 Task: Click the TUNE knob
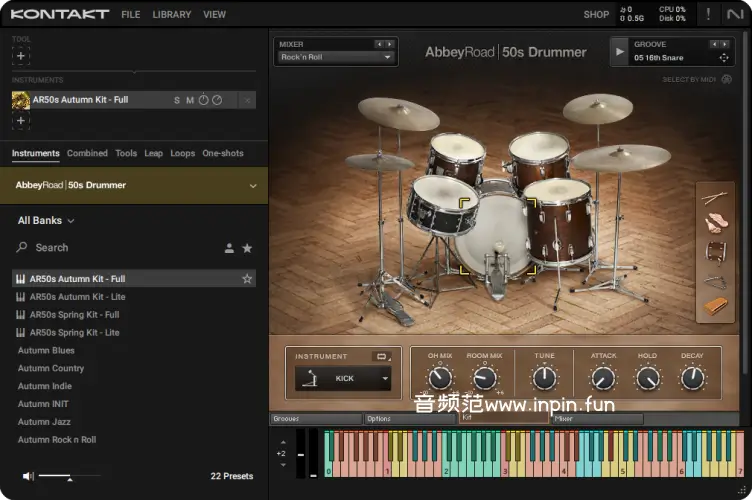pos(544,378)
